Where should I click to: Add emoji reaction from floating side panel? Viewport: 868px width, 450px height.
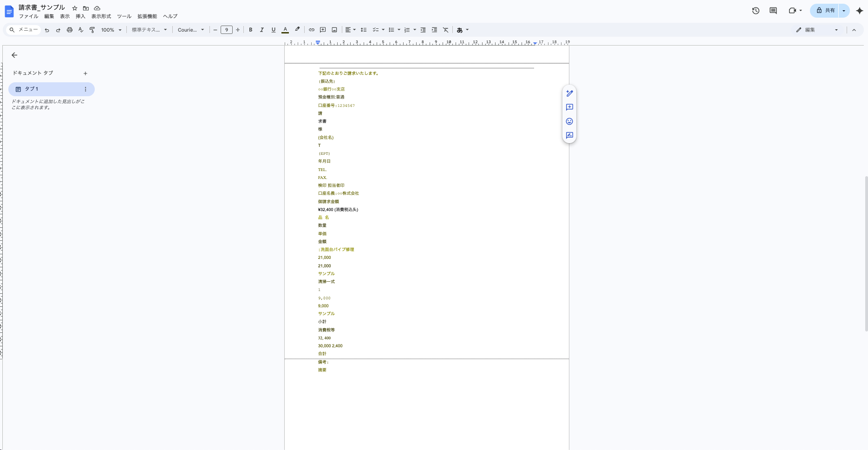pyautogui.click(x=569, y=121)
